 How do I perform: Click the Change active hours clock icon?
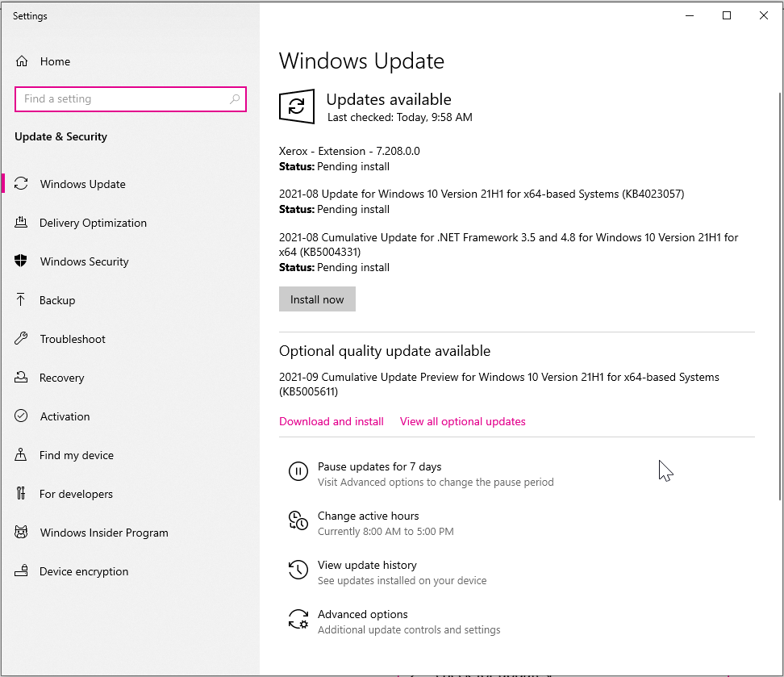click(298, 520)
